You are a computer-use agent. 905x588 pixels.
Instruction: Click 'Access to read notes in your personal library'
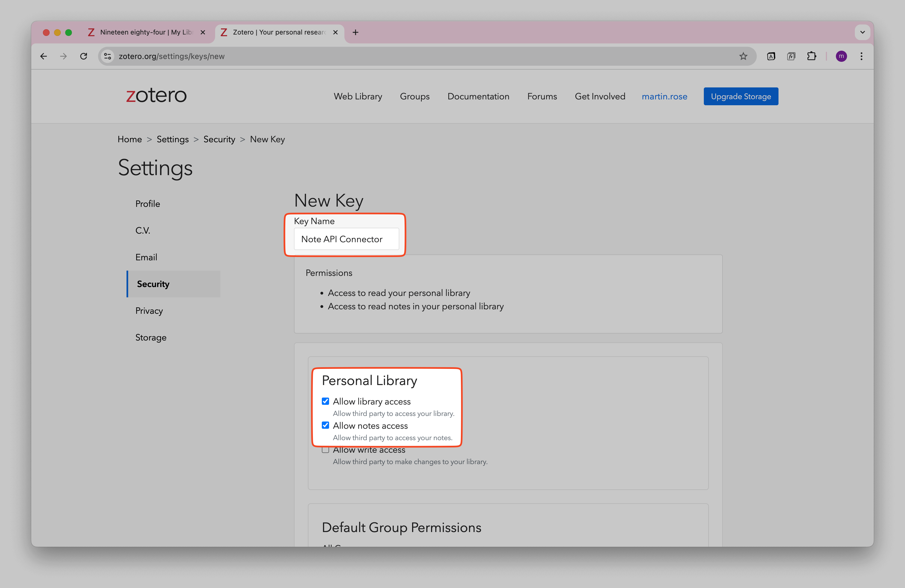(416, 306)
